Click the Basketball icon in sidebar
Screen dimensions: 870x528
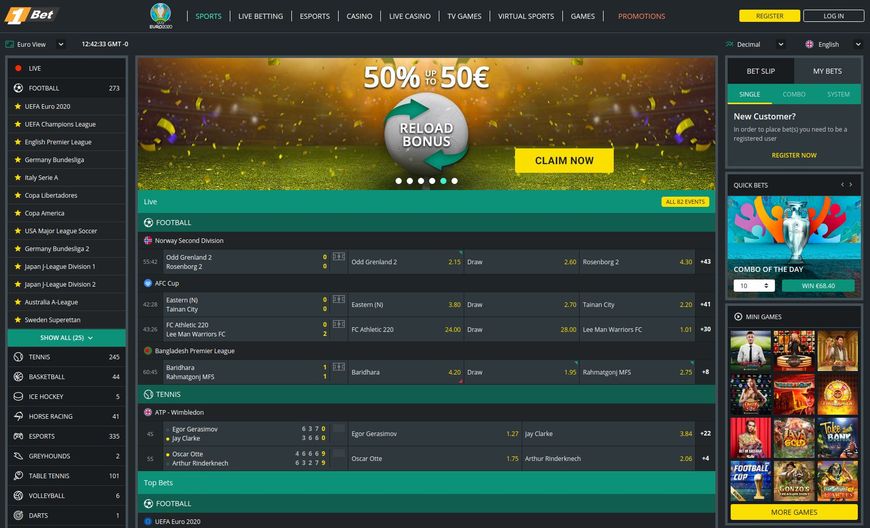pos(18,377)
